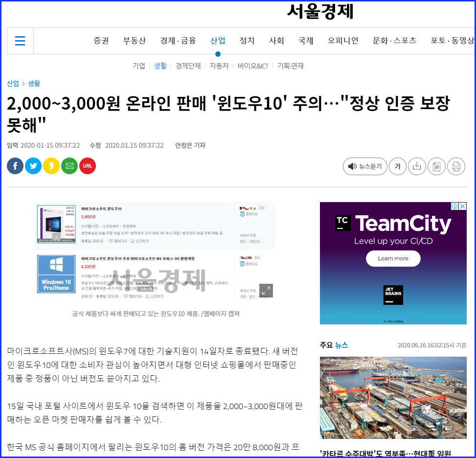The image size is (476, 458).
Task: Change font size with 가 button
Action: coord(398,166)
